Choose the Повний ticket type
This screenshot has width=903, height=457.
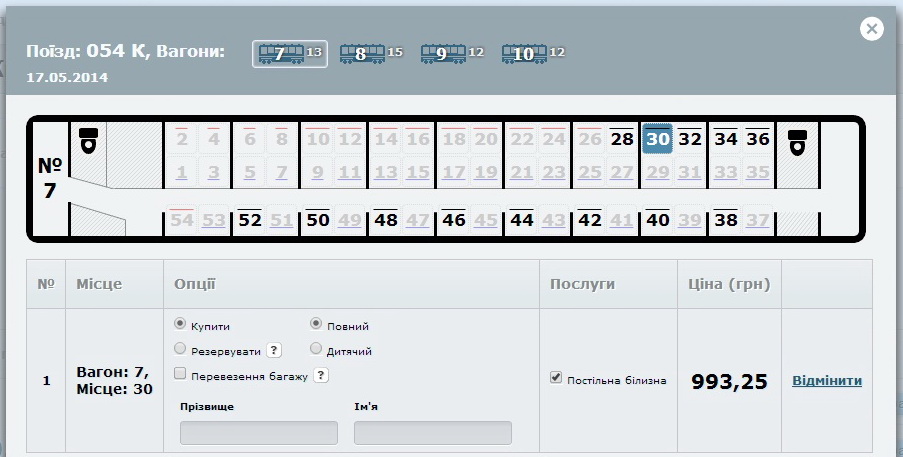pyautogui.click(x=316, y=325)
